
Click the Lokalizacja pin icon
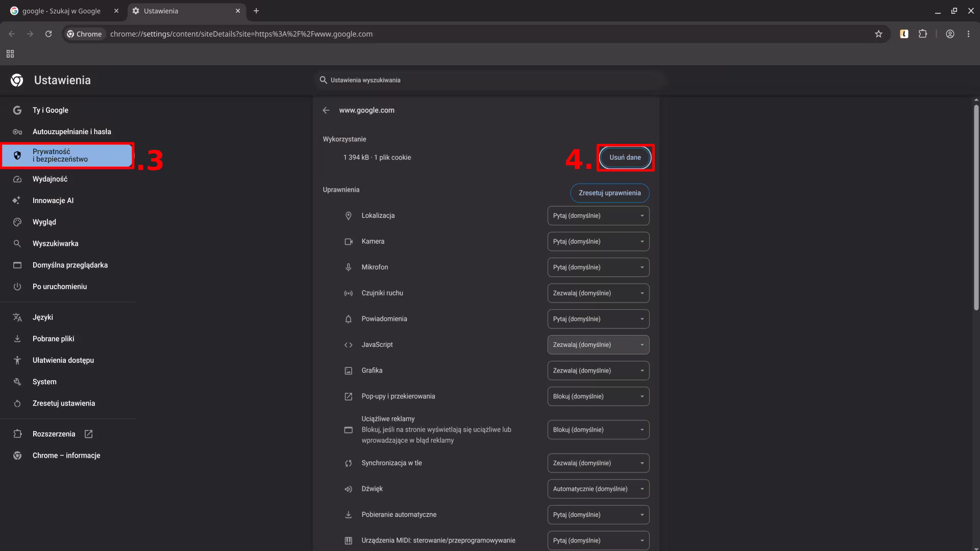point(349,216)
